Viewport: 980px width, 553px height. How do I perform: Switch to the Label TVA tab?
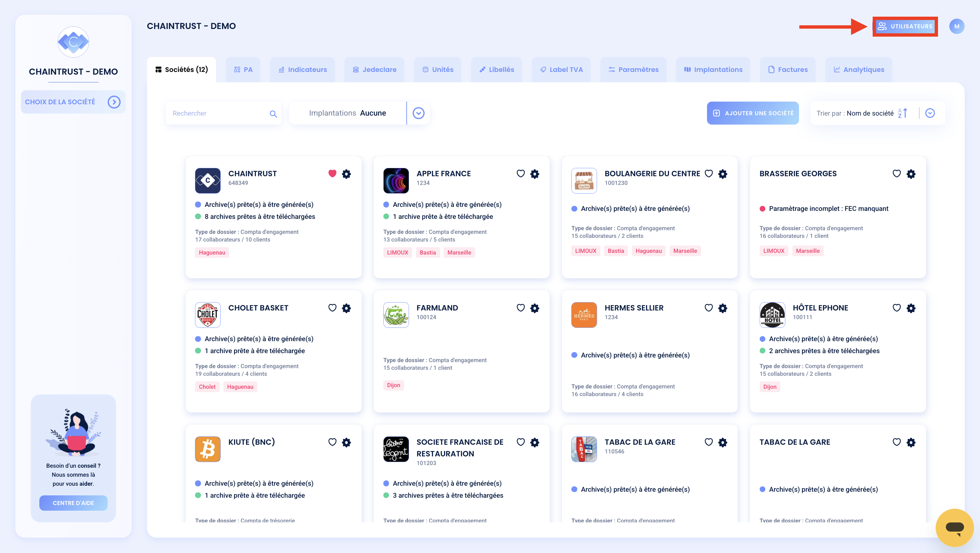(561, 70)
